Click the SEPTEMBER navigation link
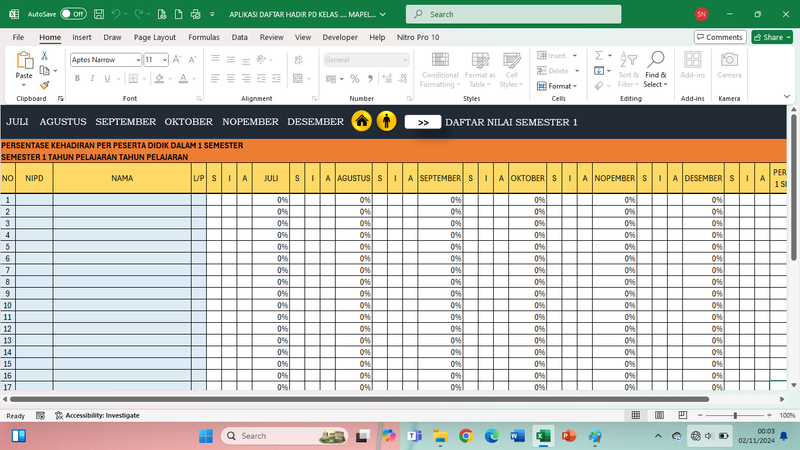 (x=126, y=122)
